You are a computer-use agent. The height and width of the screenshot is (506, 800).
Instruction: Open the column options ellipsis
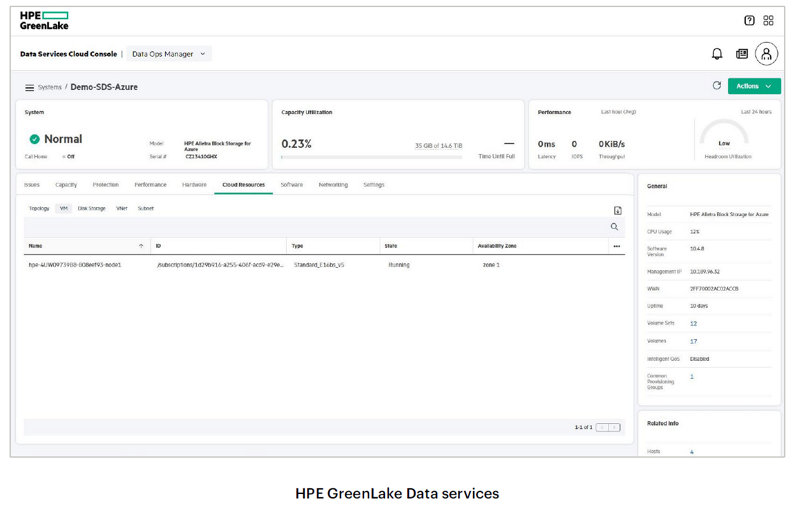coord(617,246)
